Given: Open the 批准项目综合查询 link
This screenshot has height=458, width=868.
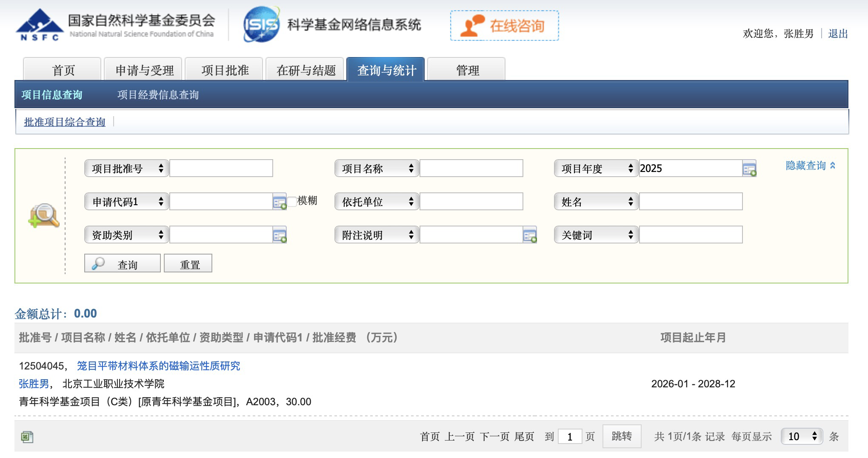Looking at the screenshot, I should pos(65,122).
